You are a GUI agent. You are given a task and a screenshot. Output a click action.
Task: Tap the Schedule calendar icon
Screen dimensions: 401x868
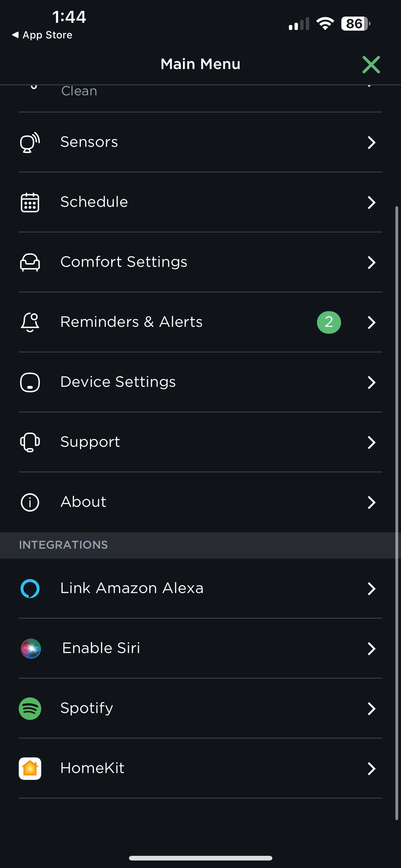pos(30,202)
